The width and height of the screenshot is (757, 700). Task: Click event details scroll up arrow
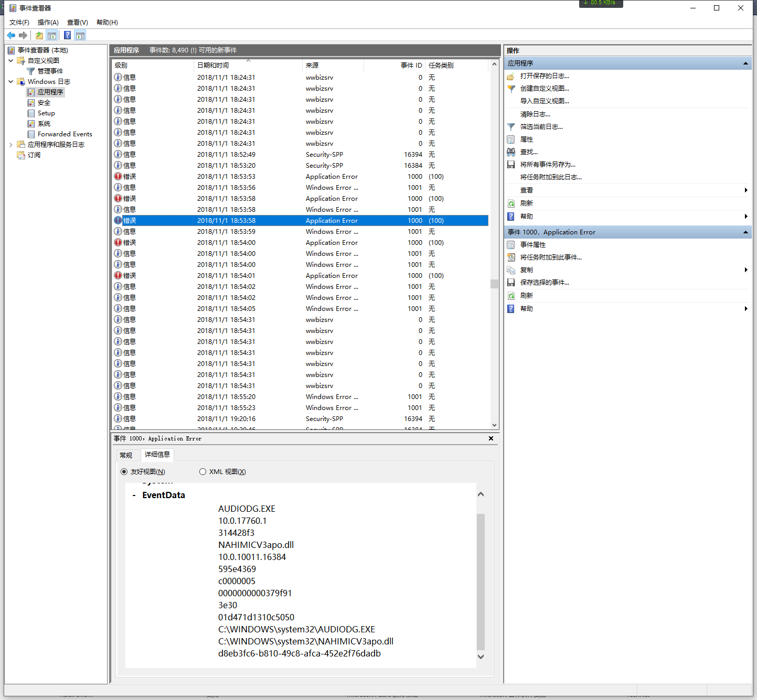point(481,494)
